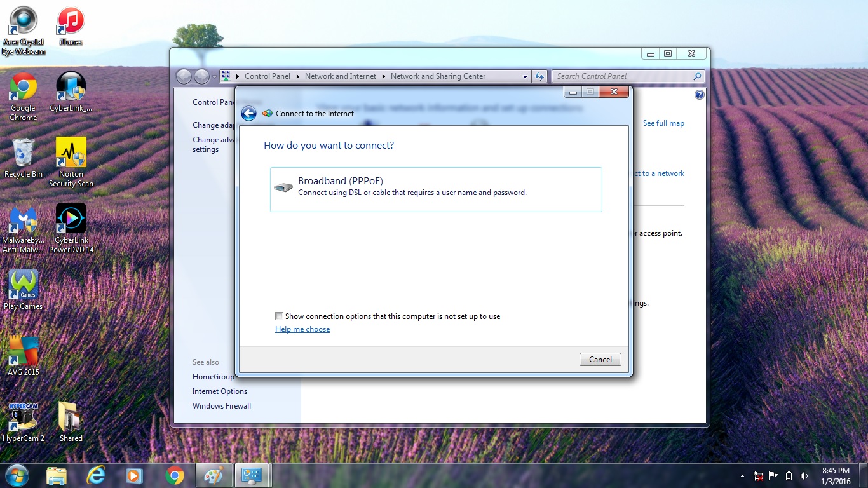Image resolution: width=868 pixels, height=488 pixels.
Task: Cancel the Connect to the Internet wizard
Action: (600, 360)
